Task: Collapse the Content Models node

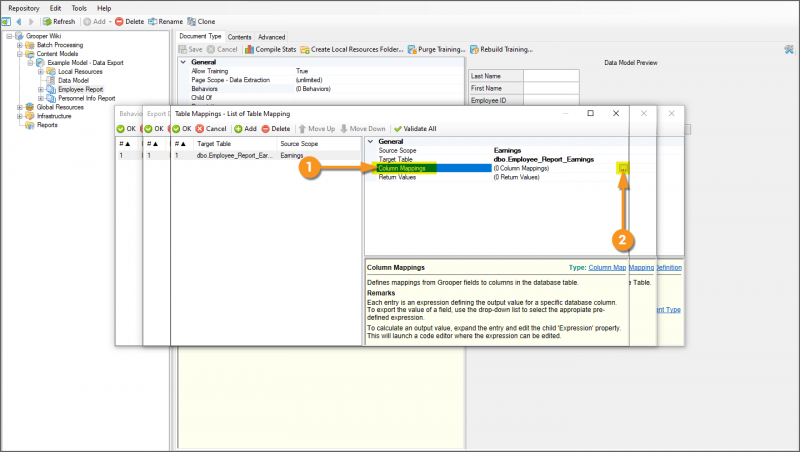Action: click(20, 54)
